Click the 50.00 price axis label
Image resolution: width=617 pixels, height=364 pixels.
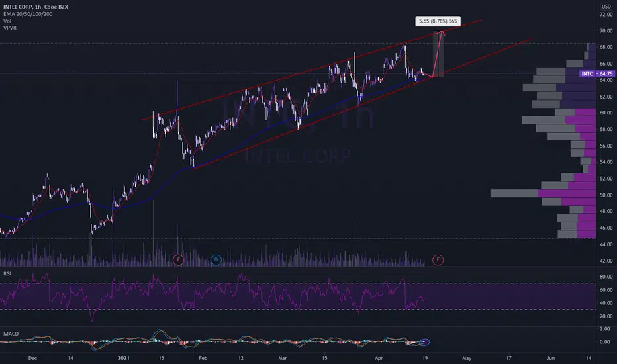point(606,195)
